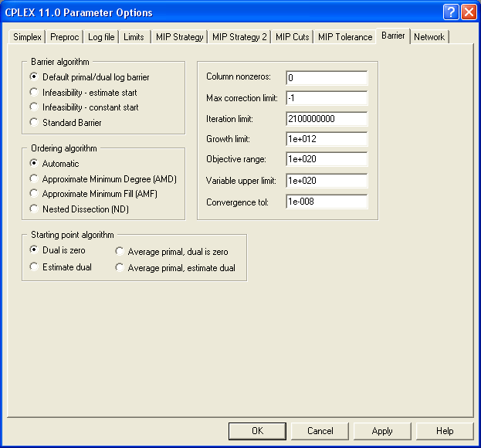Click the 'Max correction limit:' label

[242, 98]
